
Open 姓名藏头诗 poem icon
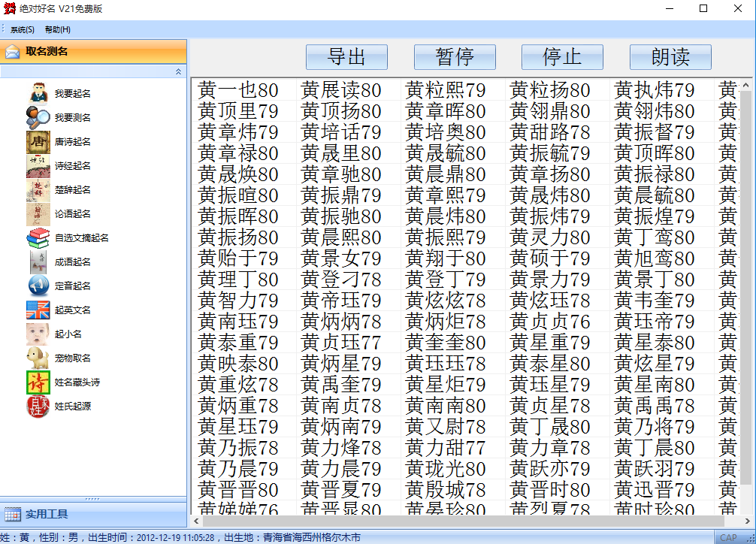coord(38,382)
